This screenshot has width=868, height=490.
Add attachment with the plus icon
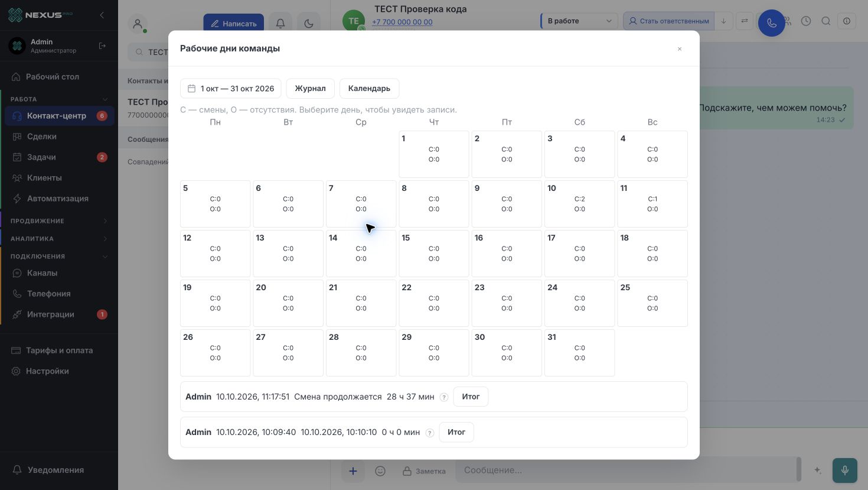(353, 471)
